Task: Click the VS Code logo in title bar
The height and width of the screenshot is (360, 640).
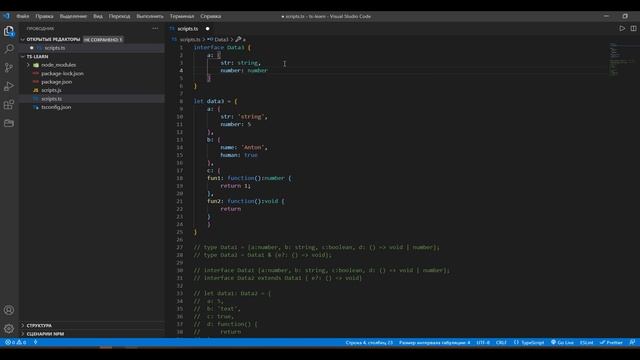Action: tap(6, 16)
